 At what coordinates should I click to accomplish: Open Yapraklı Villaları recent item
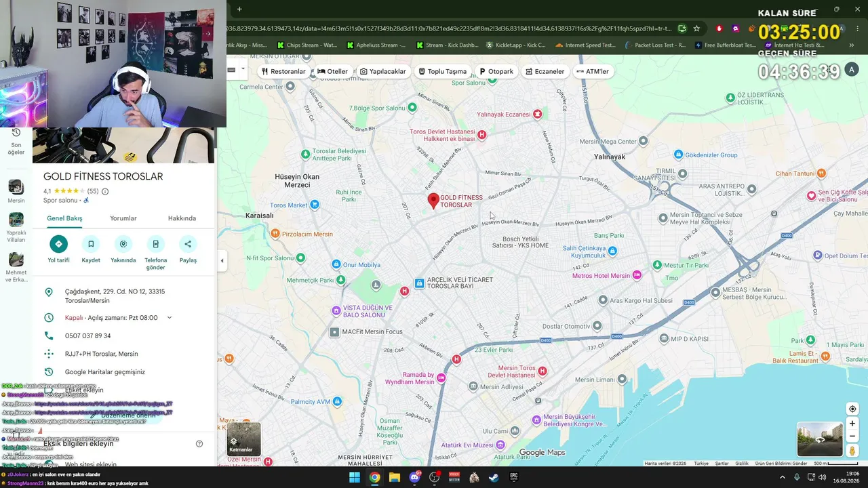tap(16, 227)
